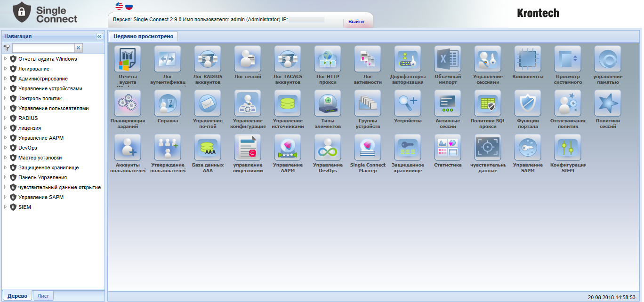Expand the RADIUS tree node
The width and height of the screenshot is (644, 302).
pyautogui.click(x=5, y=118)
